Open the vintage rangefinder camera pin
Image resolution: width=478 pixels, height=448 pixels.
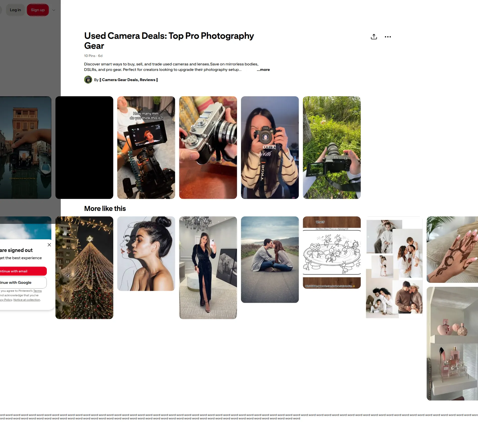[208, 148]
